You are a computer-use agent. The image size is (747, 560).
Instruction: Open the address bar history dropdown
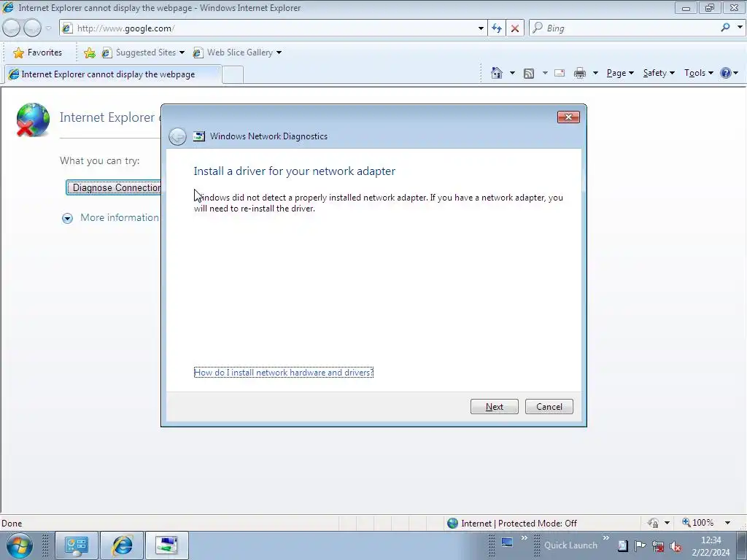tap(481, 28)
